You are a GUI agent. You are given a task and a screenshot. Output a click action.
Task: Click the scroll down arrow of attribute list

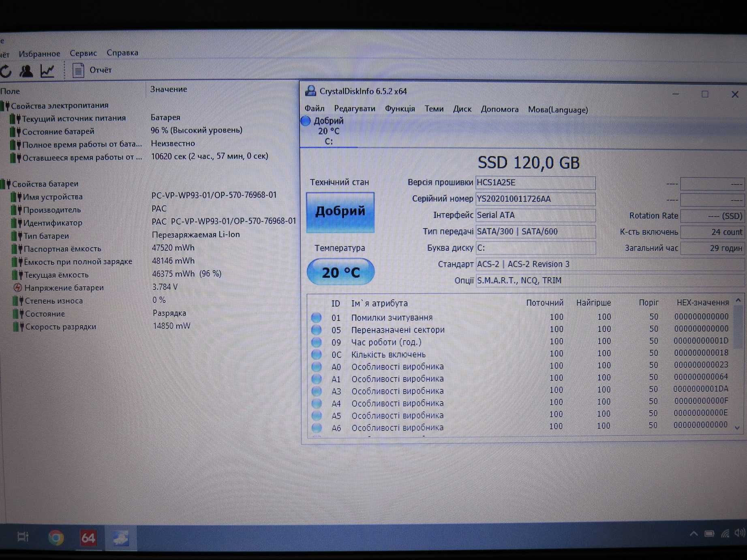pos(738,427)
